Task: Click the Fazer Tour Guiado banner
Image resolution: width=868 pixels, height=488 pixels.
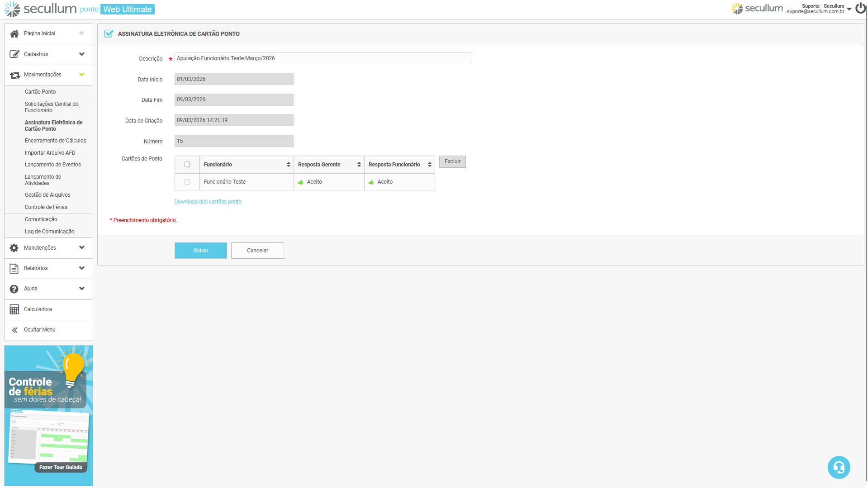Action: click(61, 467)
